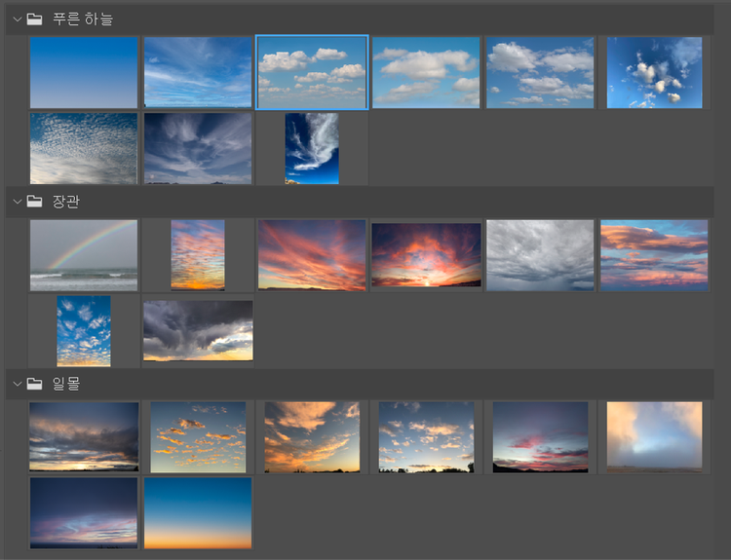The height and width of the screenshot is (560, 731).
Task: Select the rainbow over ocean sky
Action: pyautogui.click(x=84, y=255)
